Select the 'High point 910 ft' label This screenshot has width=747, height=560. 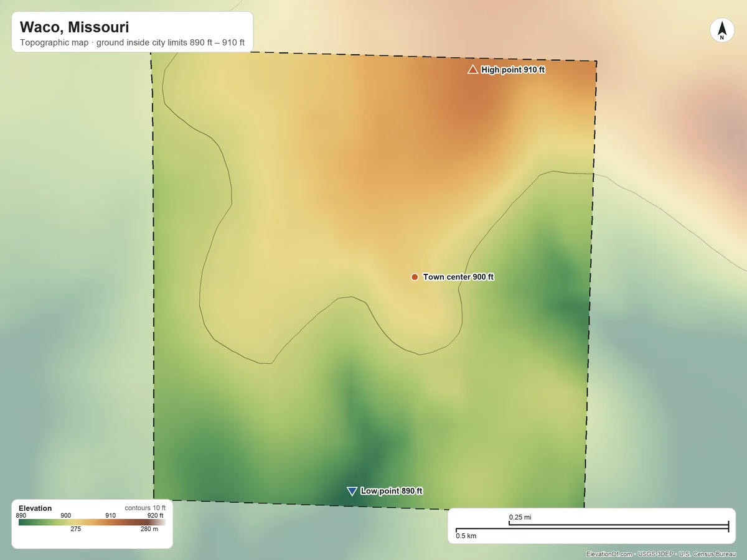513,70
